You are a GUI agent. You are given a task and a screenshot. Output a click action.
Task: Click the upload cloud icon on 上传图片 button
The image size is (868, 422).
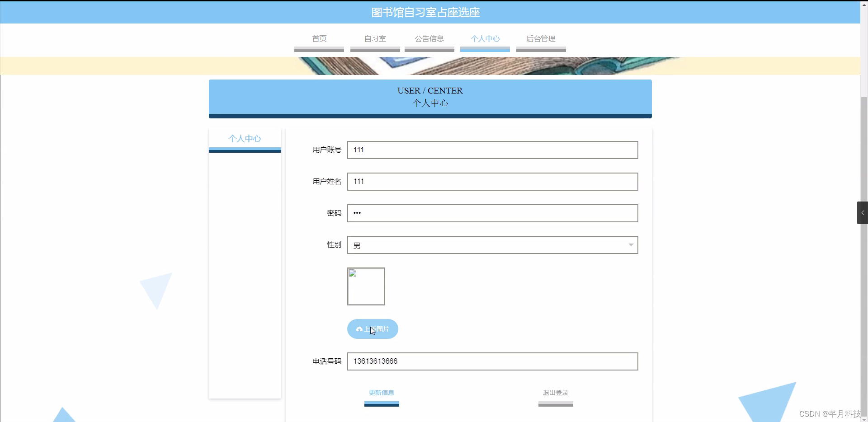[359, 329]
